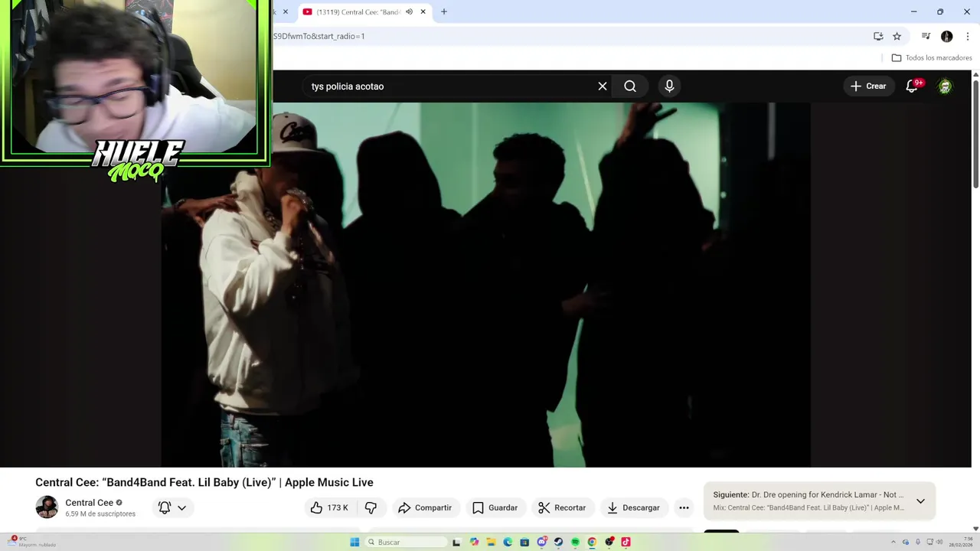Click the Guardar button
Screen dimensions: 980x551
pyautogui.click(x=495, y=507)
